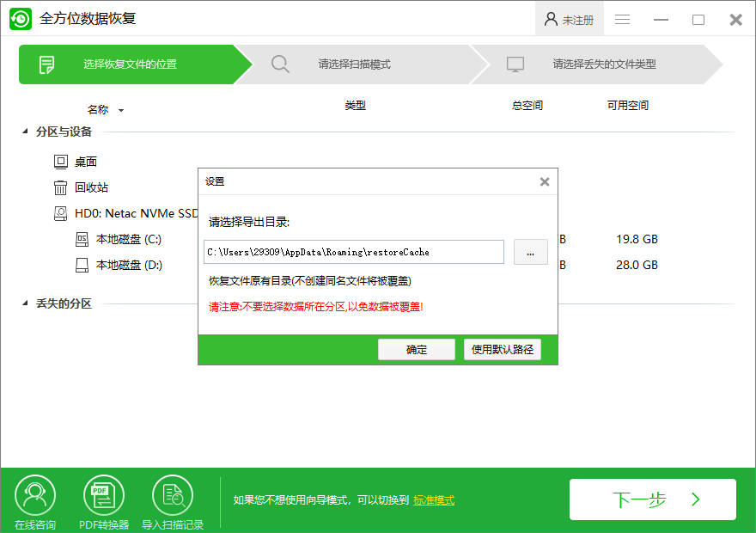Open the folder browse "..." button

530,252
